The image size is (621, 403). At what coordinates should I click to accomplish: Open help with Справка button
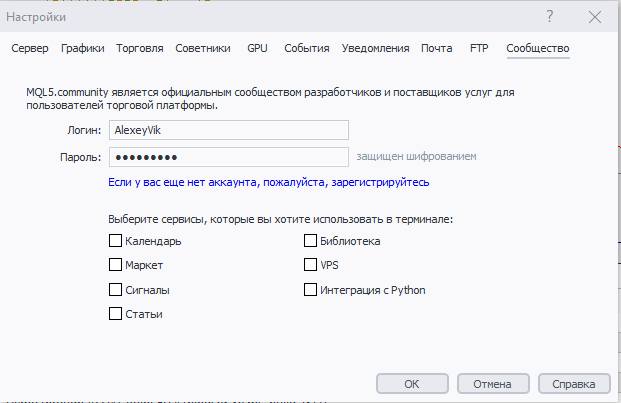tap(574, 383)
